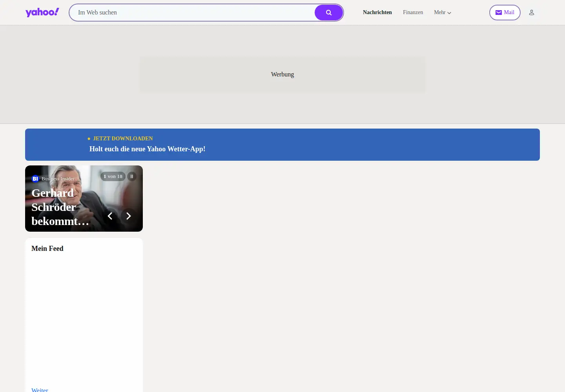
Task: Click the purple search magnifier button
Action: (x=329, y=13)
